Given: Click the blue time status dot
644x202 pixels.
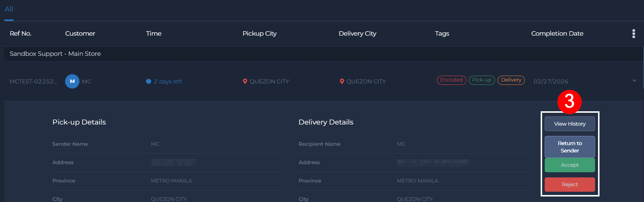Looking at the screenshot, I should (x=149, y=82).
